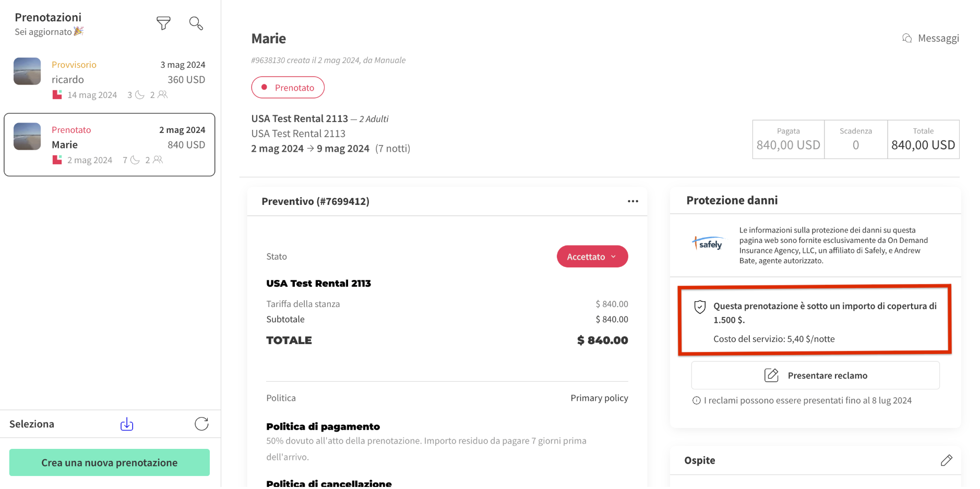Click the Totale 840,00 USD box

coord(923,139)
